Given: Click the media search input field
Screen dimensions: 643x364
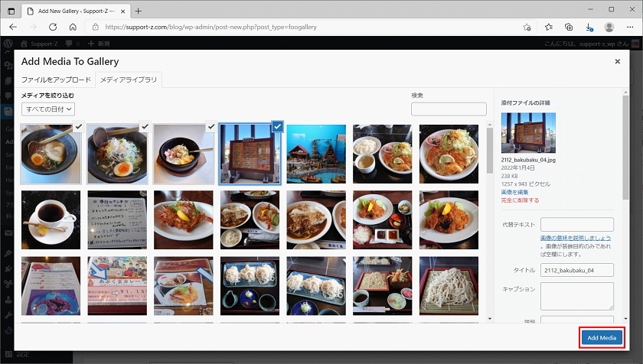Looking at the screenshot, I should 449,109.
